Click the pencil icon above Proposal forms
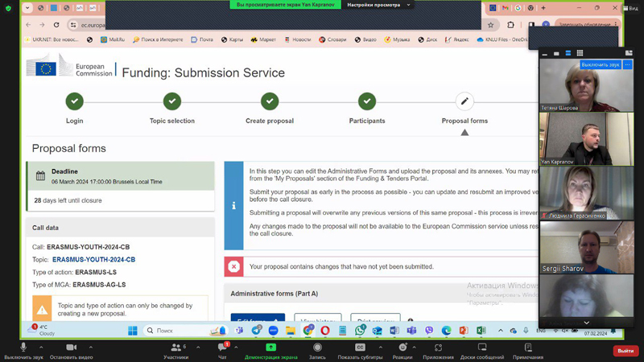Viewport: 644px width, 362px height. point(464,101)
